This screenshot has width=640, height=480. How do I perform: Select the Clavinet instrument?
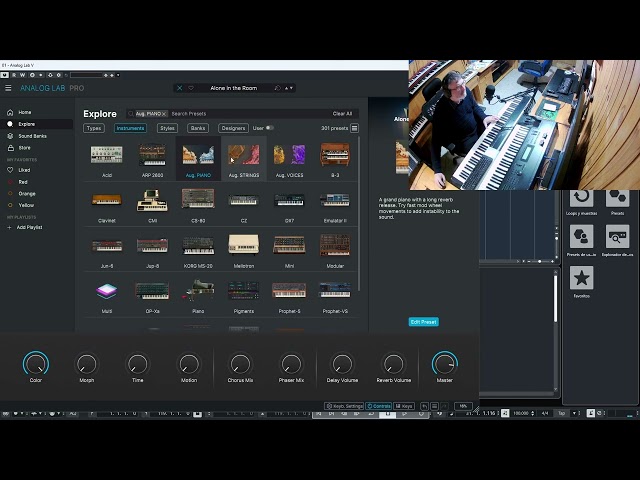point(107,205)
